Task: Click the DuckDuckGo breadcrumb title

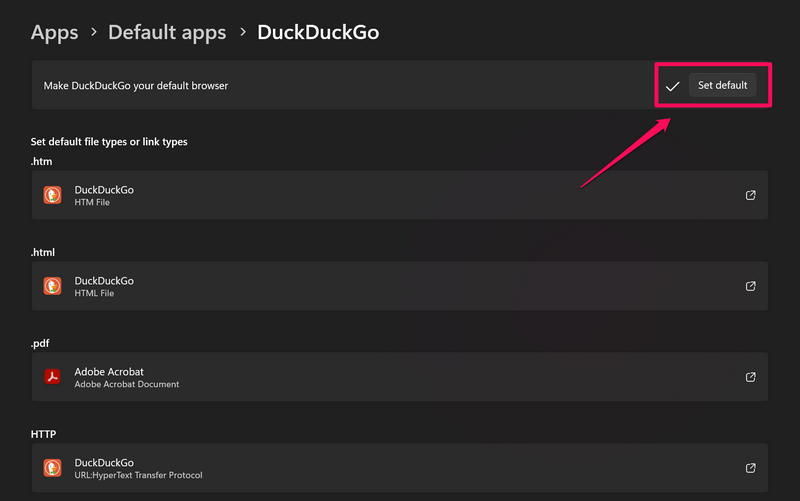Action: 318,32
